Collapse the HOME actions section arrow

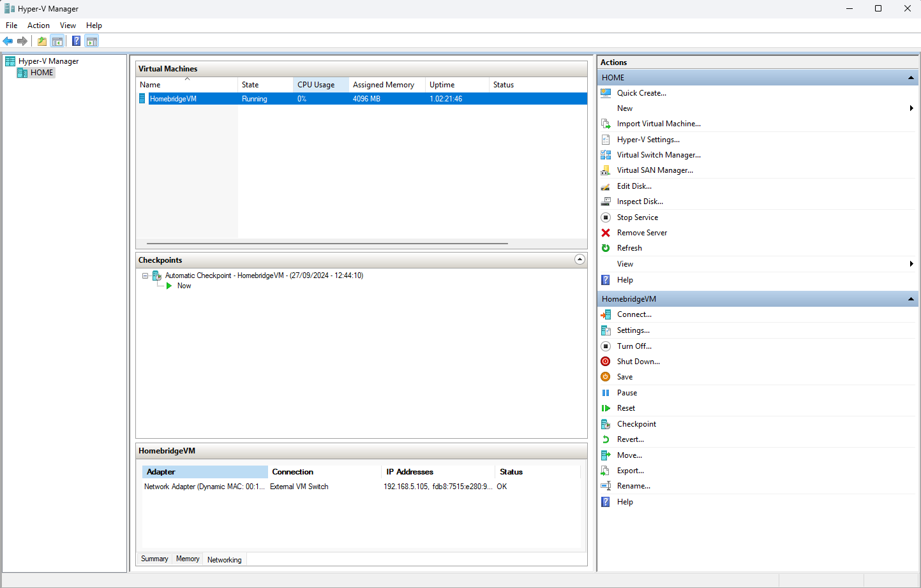[911, 78]
